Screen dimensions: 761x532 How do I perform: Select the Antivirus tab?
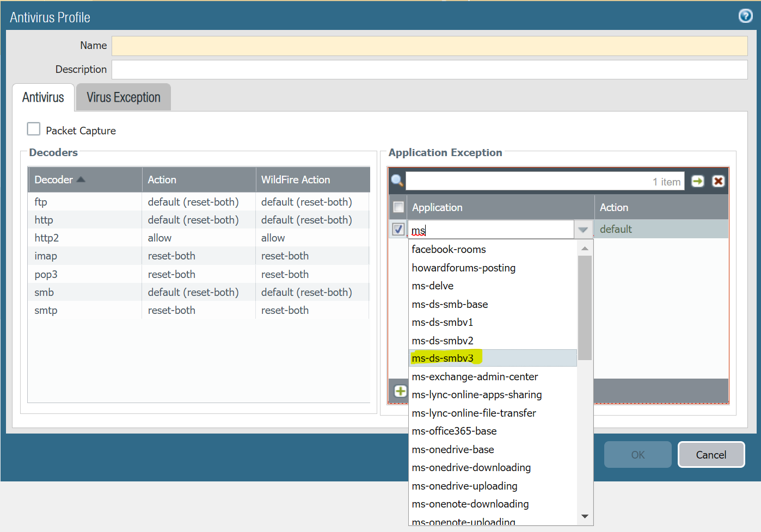[x=43, y=97]
